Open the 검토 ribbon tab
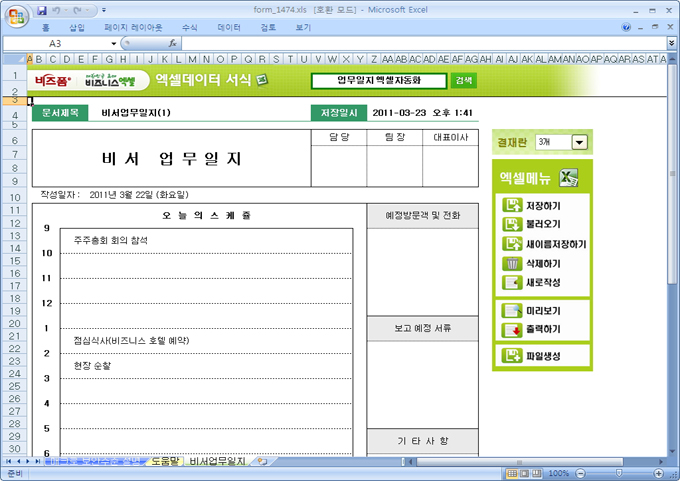 (268, 28)
